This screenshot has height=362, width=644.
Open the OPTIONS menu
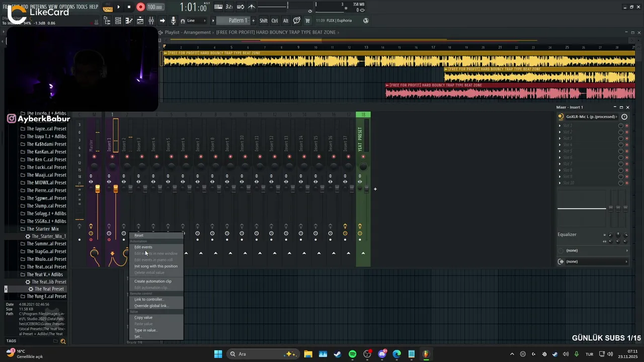(66, 7)
